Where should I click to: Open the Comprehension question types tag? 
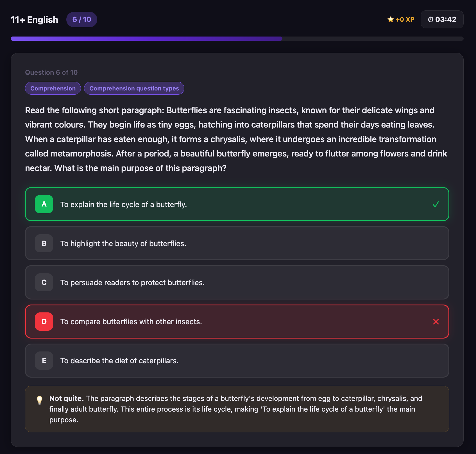pos(134,88)
